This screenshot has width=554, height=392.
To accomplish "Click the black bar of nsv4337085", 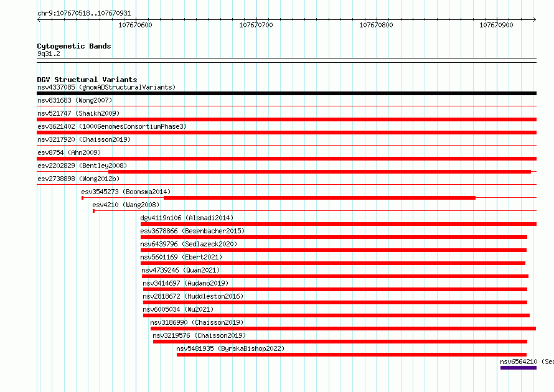I will coord(286,93).
